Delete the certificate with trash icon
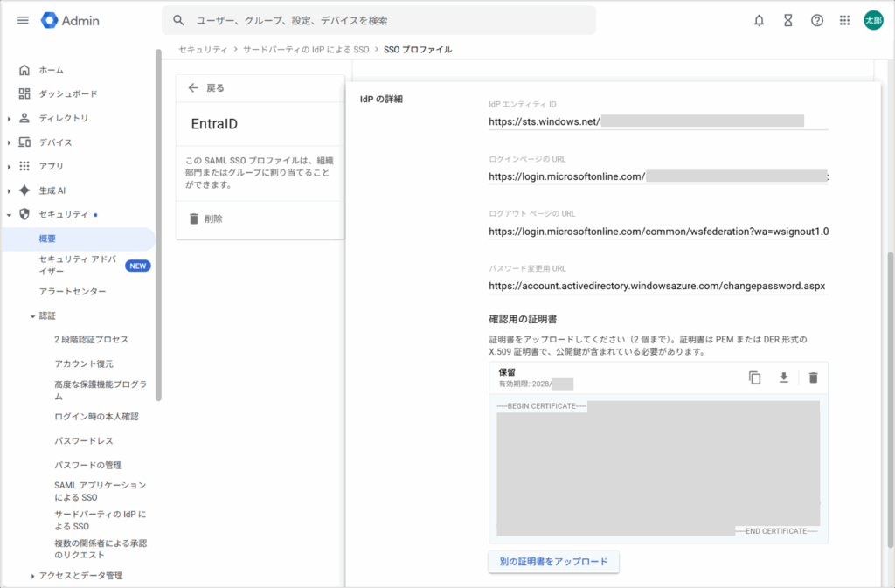 pos(813,377)
